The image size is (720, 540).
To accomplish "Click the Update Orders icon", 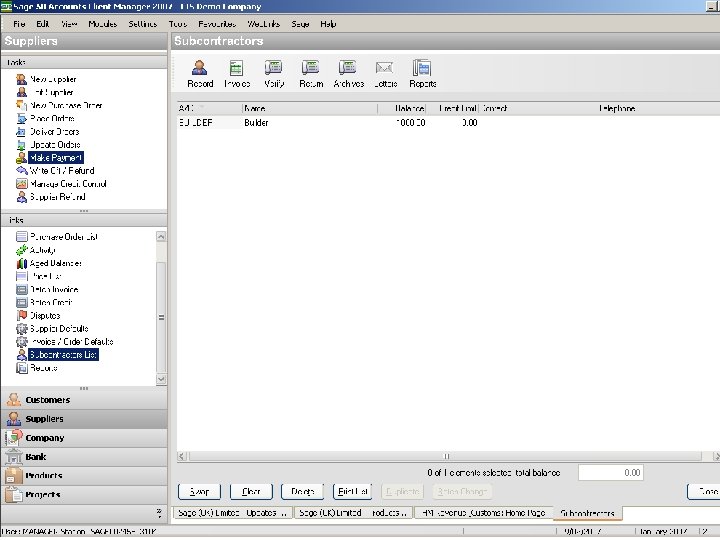I will (x=21, y=145).
